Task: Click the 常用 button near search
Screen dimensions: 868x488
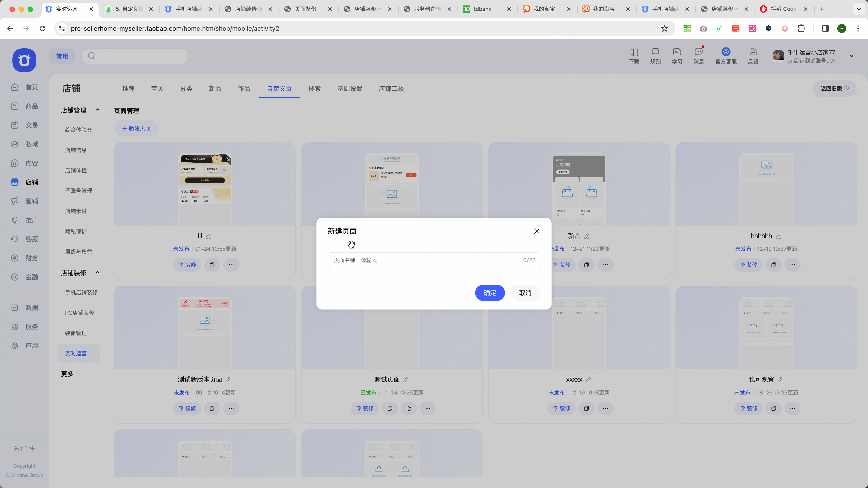Action: [62, 56]
